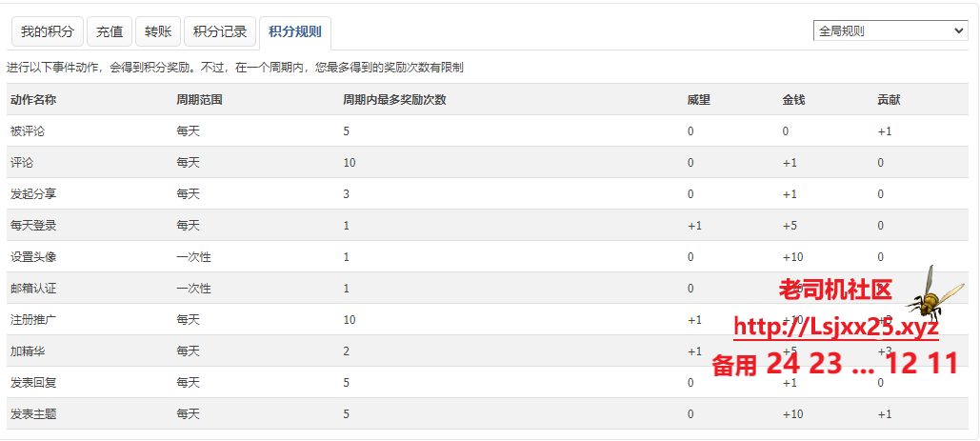Open the Lsjxx25.xyz watermark link

point(836,327)
